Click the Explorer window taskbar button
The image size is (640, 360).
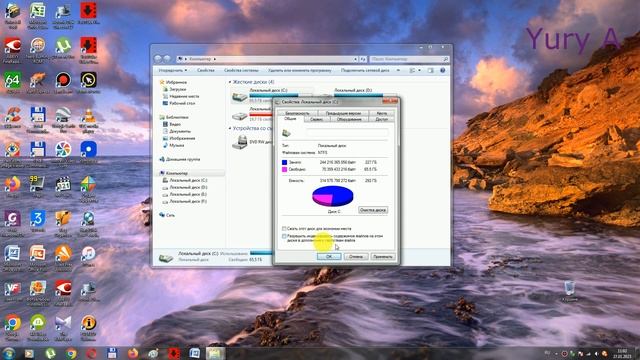[215, 353]
